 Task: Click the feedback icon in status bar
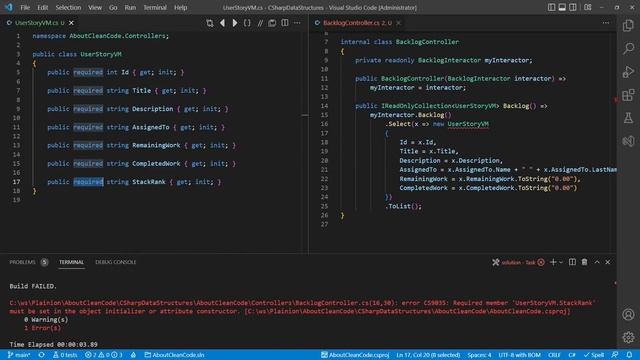pyautogui.click(x=615, y=355)
